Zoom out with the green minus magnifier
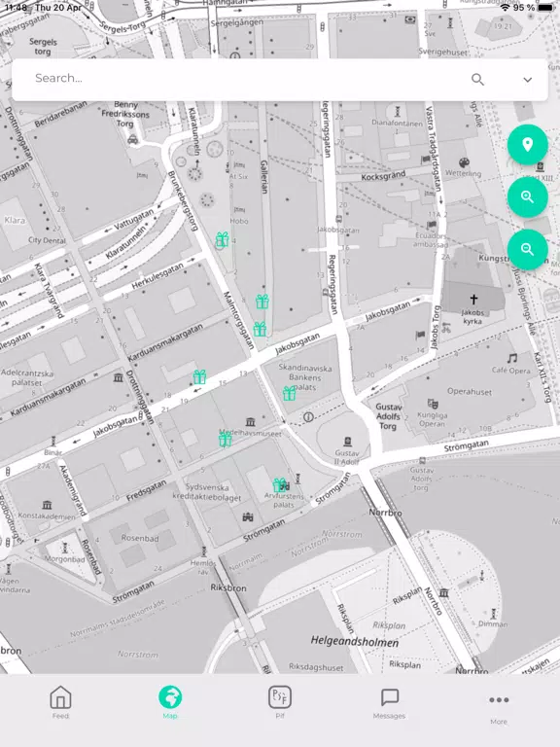The width and height of the screenshot is (560, 747). 527,249
